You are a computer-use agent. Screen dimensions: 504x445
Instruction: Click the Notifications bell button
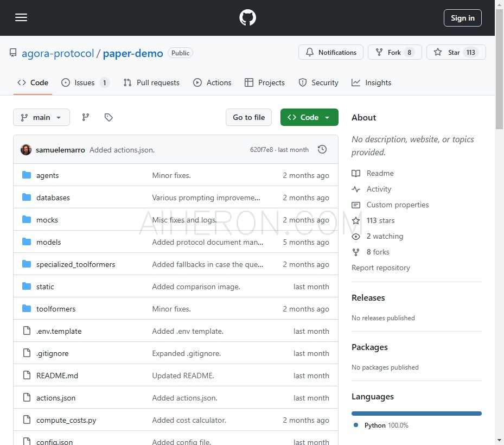(331, 52)
